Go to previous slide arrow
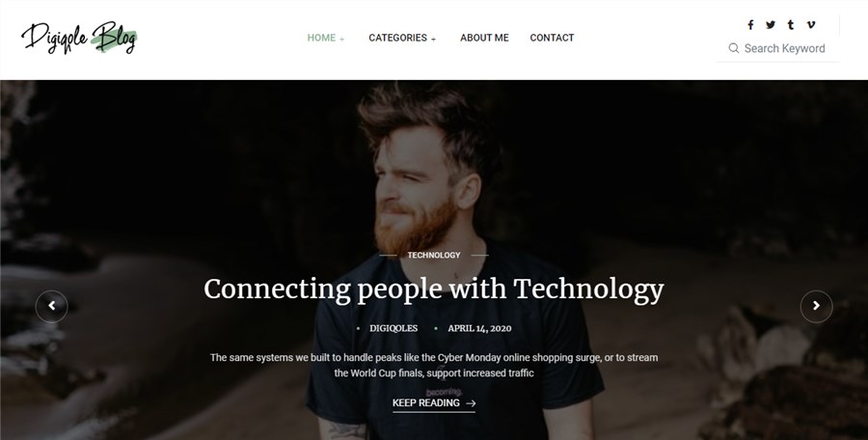 [51, 306]
